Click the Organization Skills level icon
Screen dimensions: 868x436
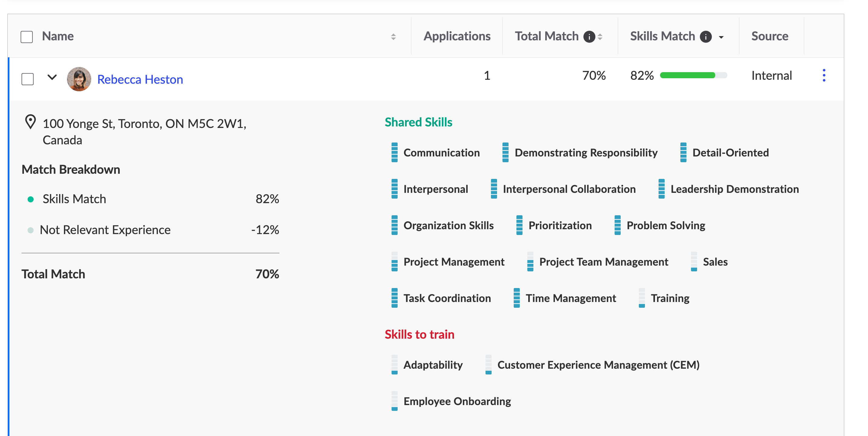(395, 225)
